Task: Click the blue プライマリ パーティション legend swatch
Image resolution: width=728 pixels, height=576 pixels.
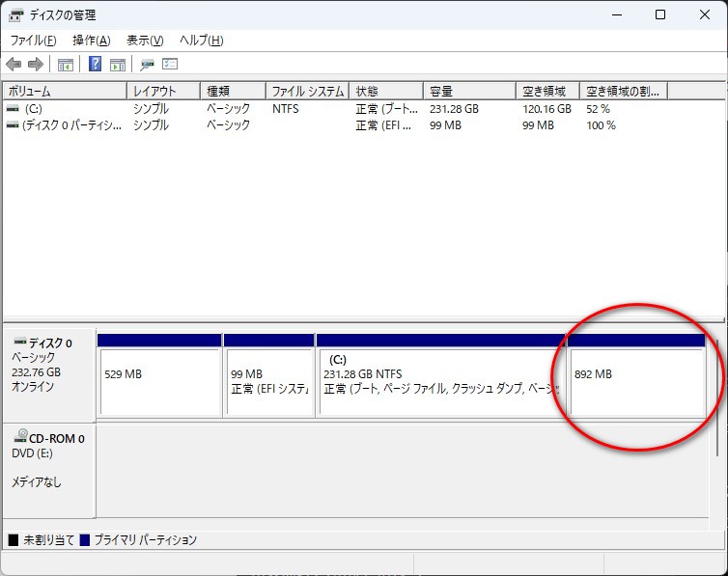Action: coord(85,540)
